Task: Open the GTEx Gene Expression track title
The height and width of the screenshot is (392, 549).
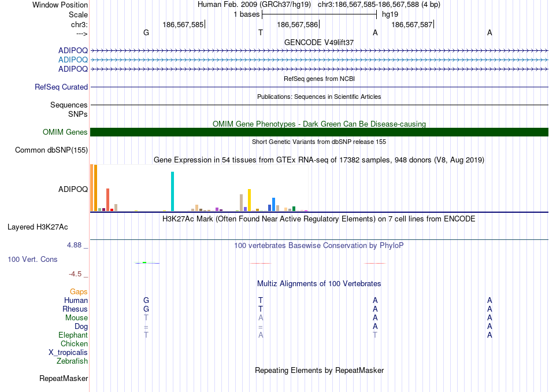Action: point(319,160)
